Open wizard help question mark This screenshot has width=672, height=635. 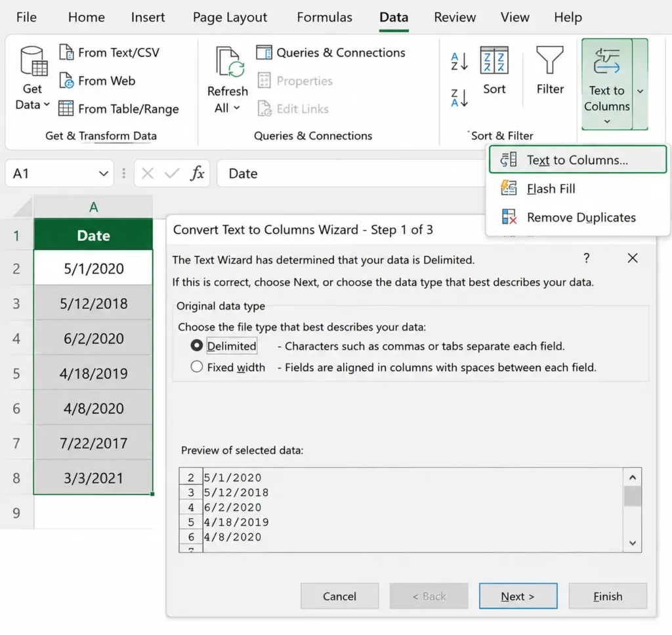tap(586, 258)
